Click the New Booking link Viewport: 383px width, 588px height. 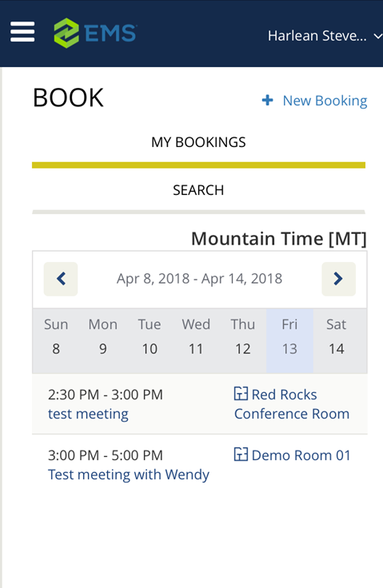pos(325,101)
